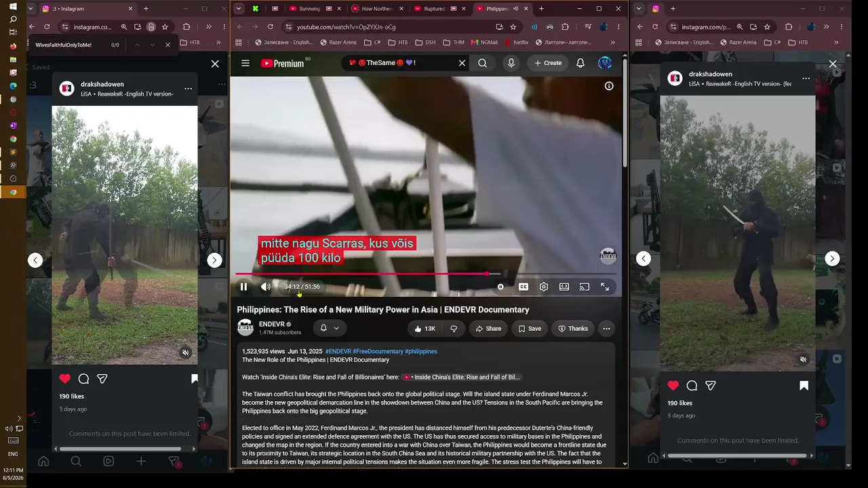This screenshot has height=488, width=868.
Task: Open tab search dropdown in YouTube window
Action: pos(238,9)
